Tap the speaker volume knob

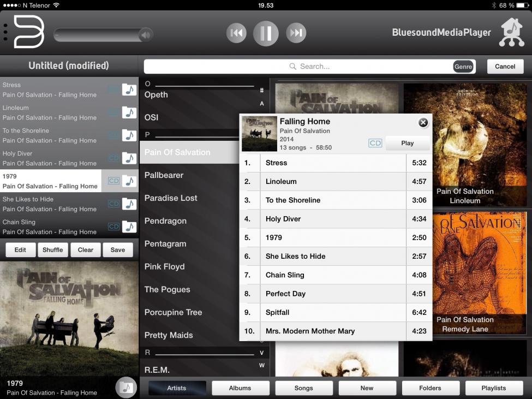click(146, 35)
